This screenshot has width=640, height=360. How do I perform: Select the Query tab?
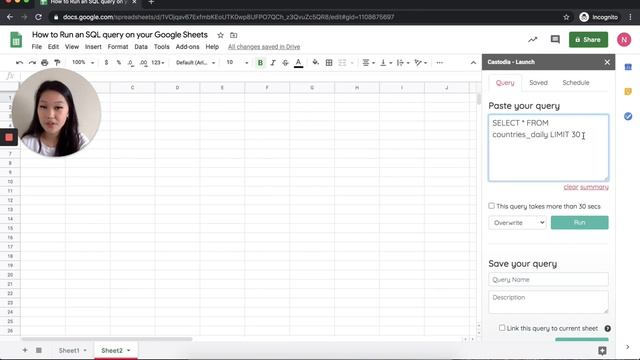coord(505,82)
